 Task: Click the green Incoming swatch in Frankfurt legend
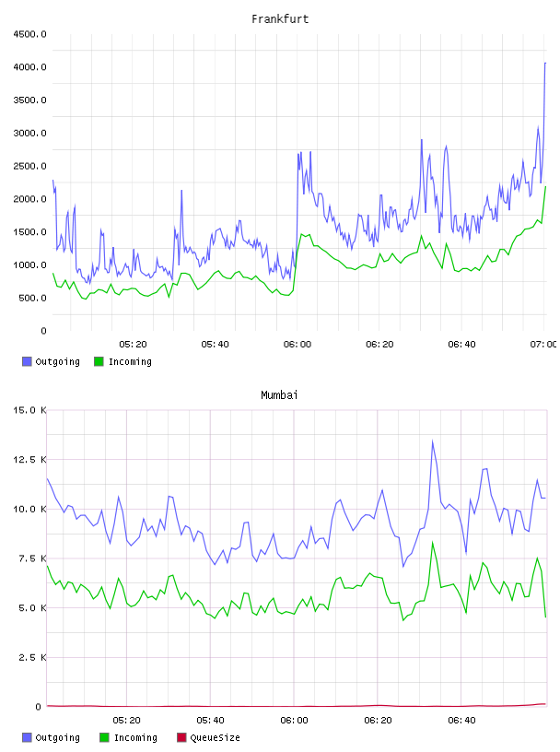[x=99, y=361]
